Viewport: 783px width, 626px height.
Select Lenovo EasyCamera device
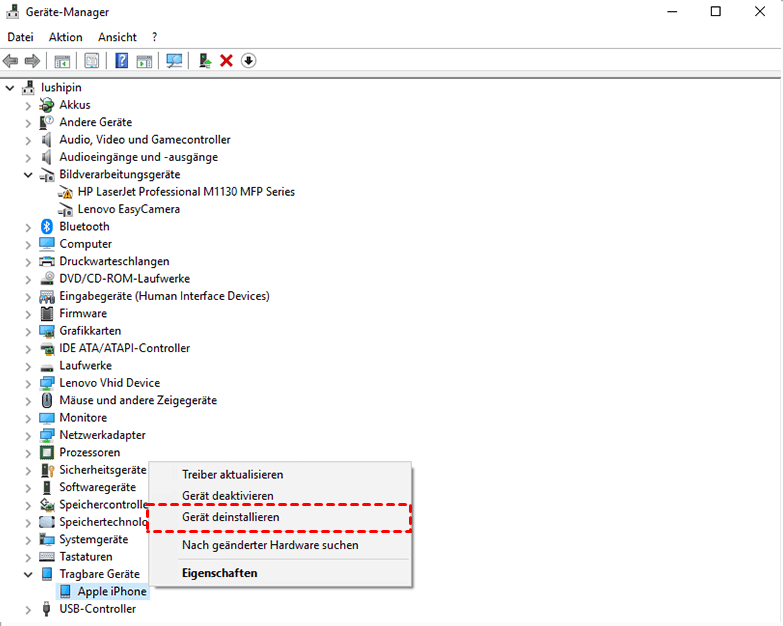(128, 209)
